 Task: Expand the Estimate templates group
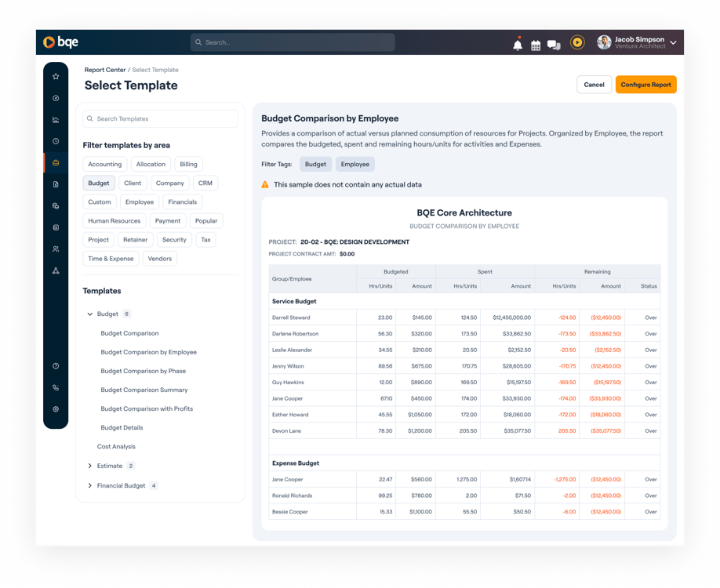(90, 466)
